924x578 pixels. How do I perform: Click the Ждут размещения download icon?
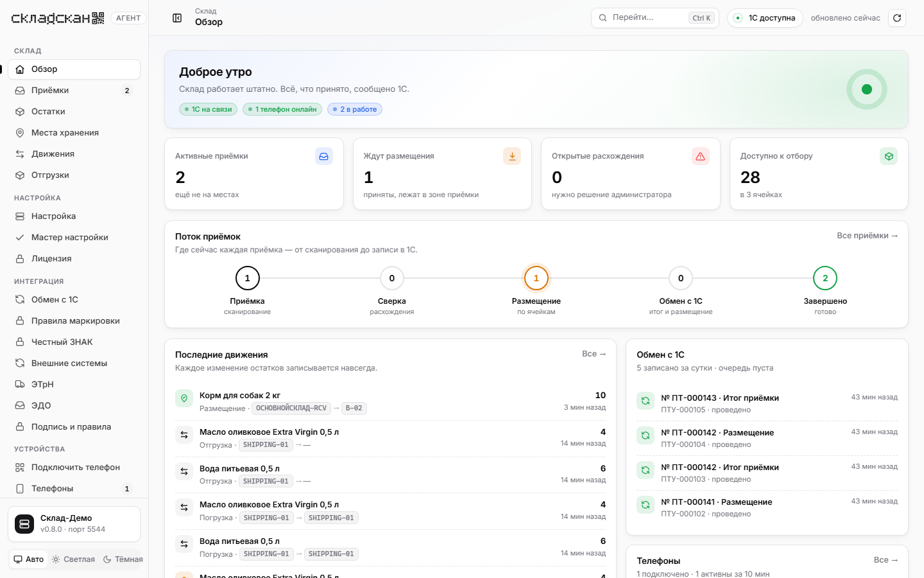point(512,156)
